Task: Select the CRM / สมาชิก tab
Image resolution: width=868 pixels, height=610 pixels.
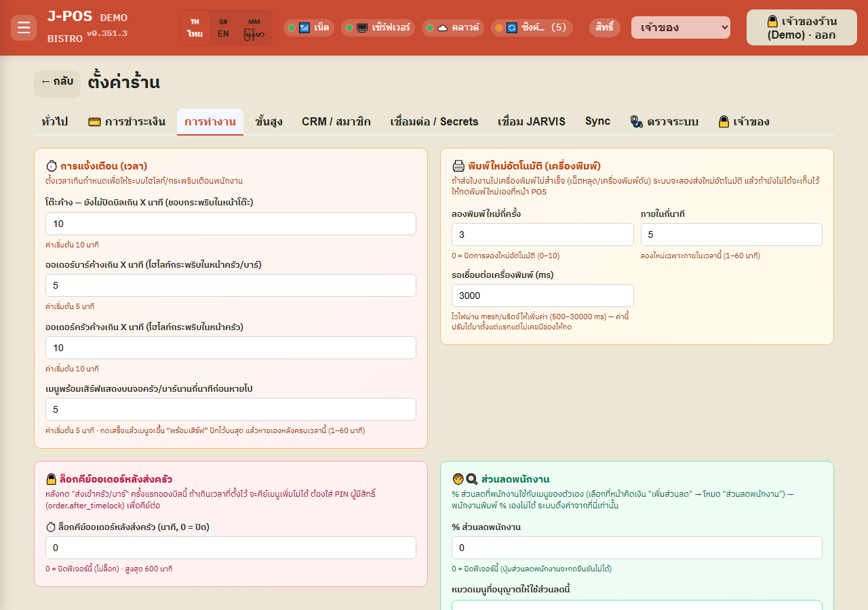Action: 336,122
